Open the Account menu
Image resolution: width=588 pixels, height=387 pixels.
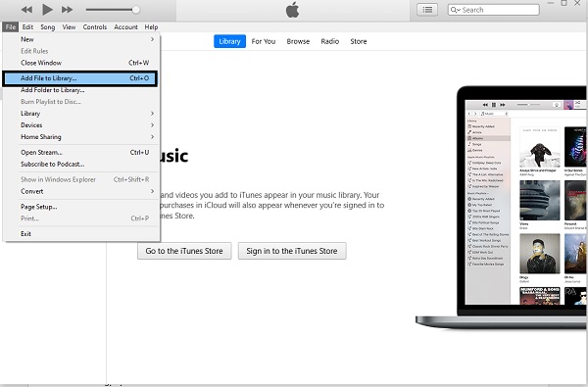(126, 27)
